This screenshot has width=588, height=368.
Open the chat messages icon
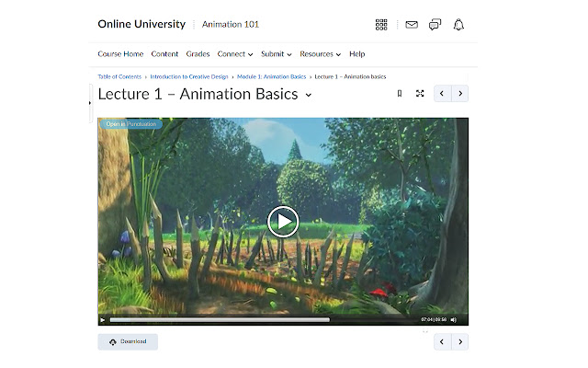435,25
